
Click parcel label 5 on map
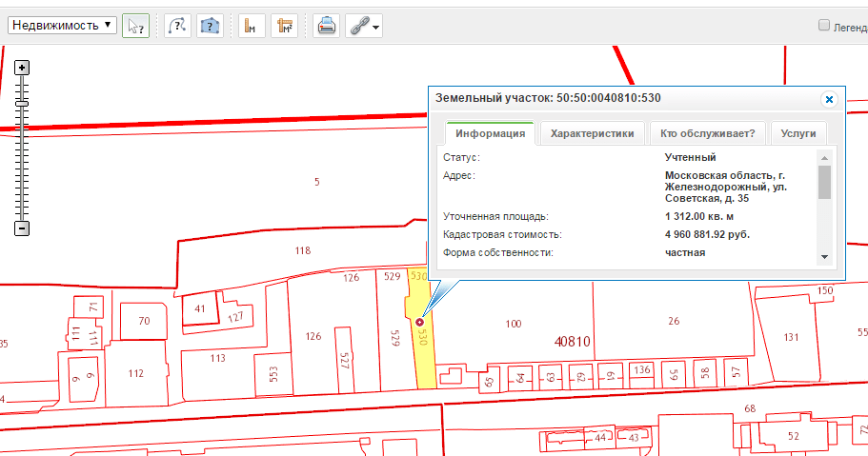click(x=316, y=182)
